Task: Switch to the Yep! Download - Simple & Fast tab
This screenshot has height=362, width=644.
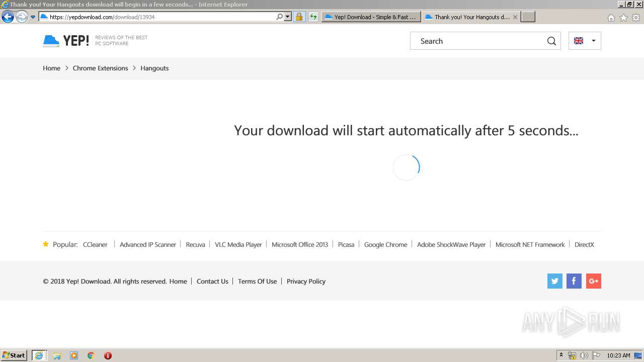Action: coord(371,17)
